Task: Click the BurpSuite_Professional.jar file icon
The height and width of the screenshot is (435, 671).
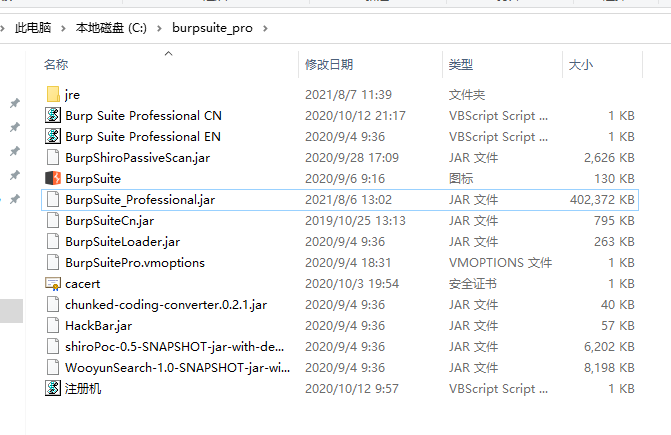Action: [53, 199]
